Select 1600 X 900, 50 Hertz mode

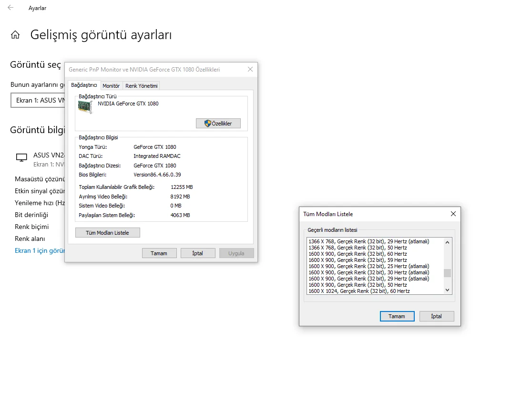(358, 285)
